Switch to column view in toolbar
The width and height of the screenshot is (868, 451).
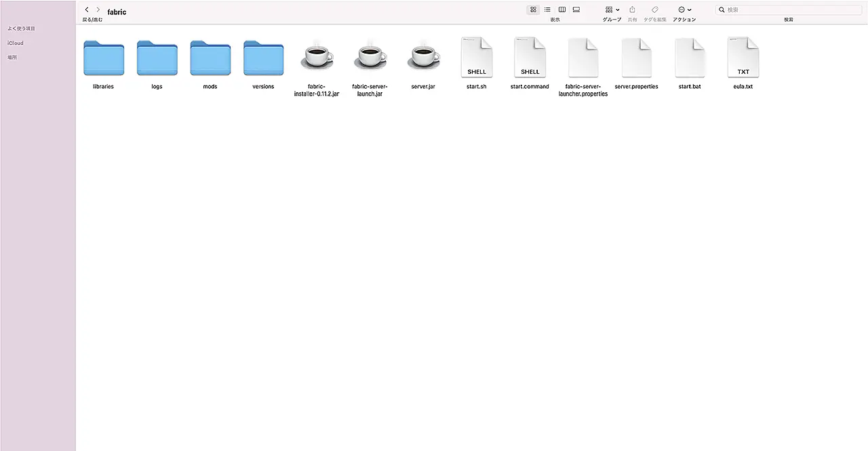(561, 9)
